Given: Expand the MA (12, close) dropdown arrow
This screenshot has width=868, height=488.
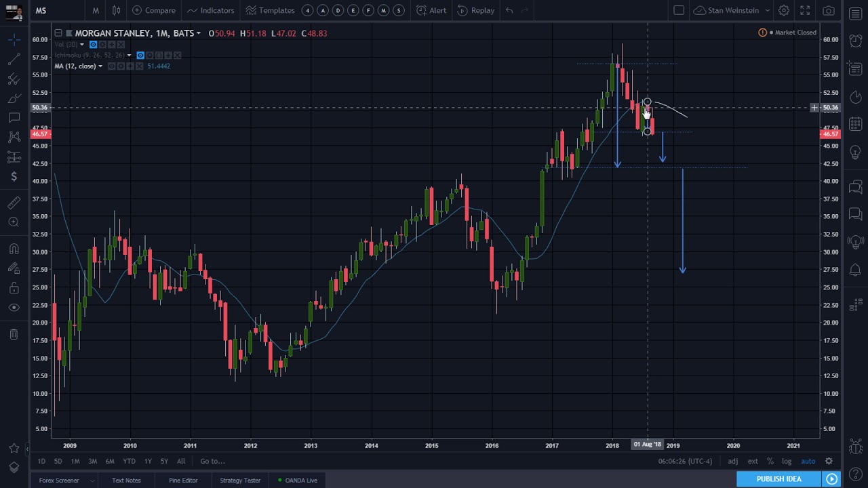Looking at the screenshot, I should (x=100, y=66).
